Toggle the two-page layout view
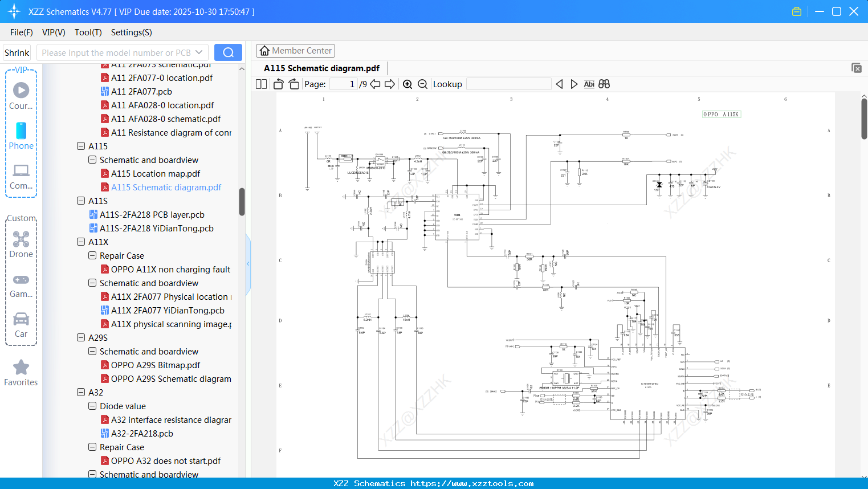Image resolution: width=868 pixels, height=489 pixels. (x=261, y=84)
